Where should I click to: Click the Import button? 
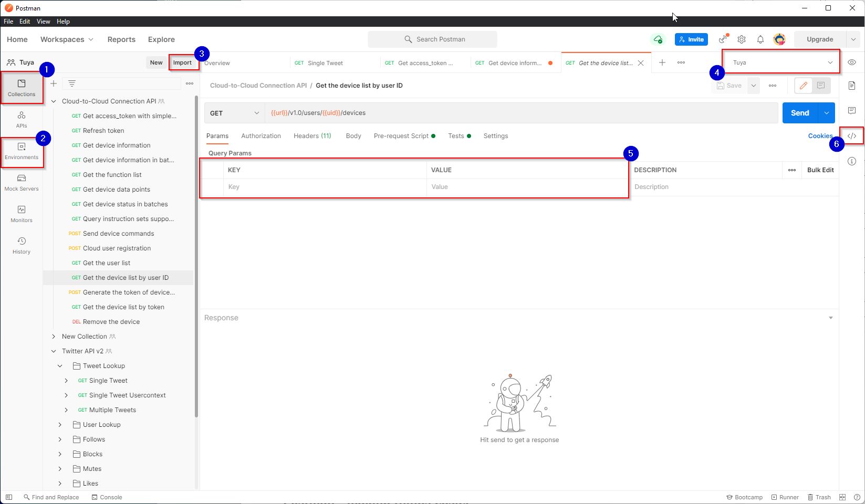(x=183, y=62)
